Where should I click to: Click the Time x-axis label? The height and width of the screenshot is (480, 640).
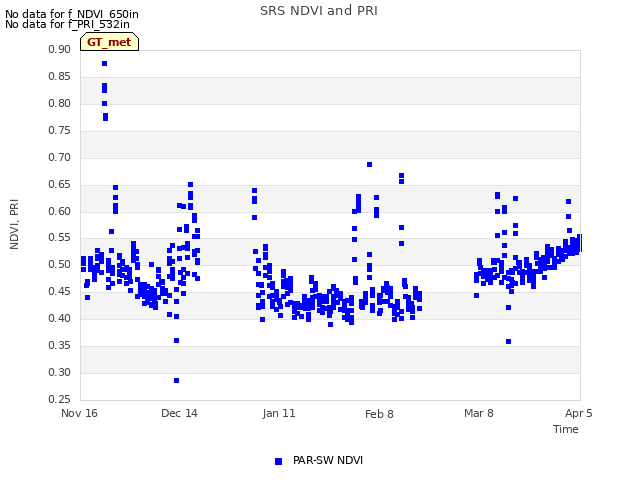566,429
